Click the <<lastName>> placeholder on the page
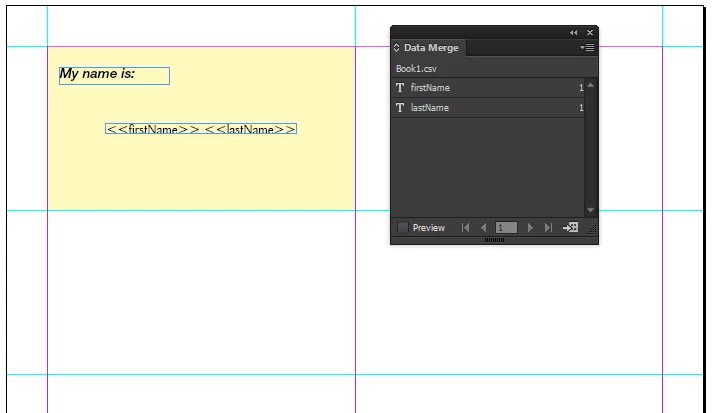712x413 pixels. [x=250, y=129]
